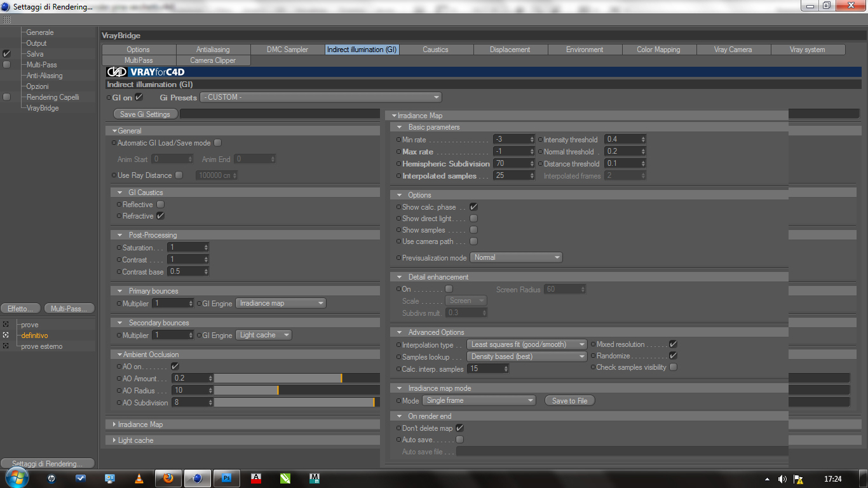The height and width of the screenshot is (488, 868).
Task: Toggle the Salva checkbox in the sidebar
Action: click(6, 54)
